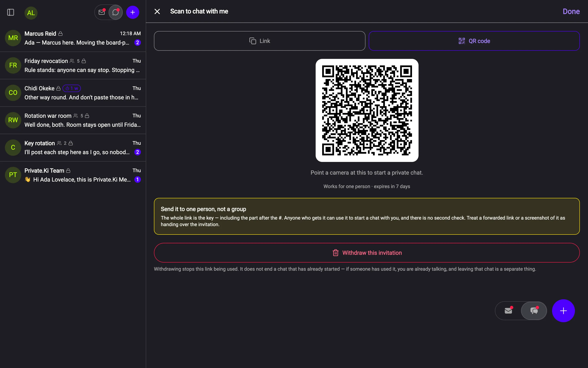Click the unread badge on Marcus Reid

(x=138, y=43)
